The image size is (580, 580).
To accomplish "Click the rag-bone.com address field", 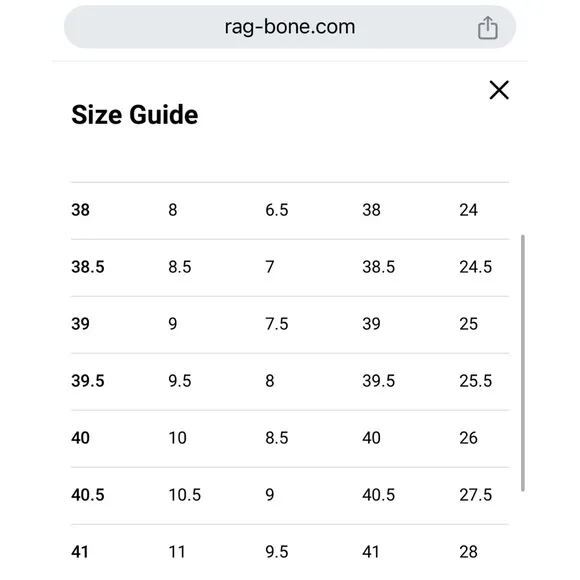I will click(290, 27).
